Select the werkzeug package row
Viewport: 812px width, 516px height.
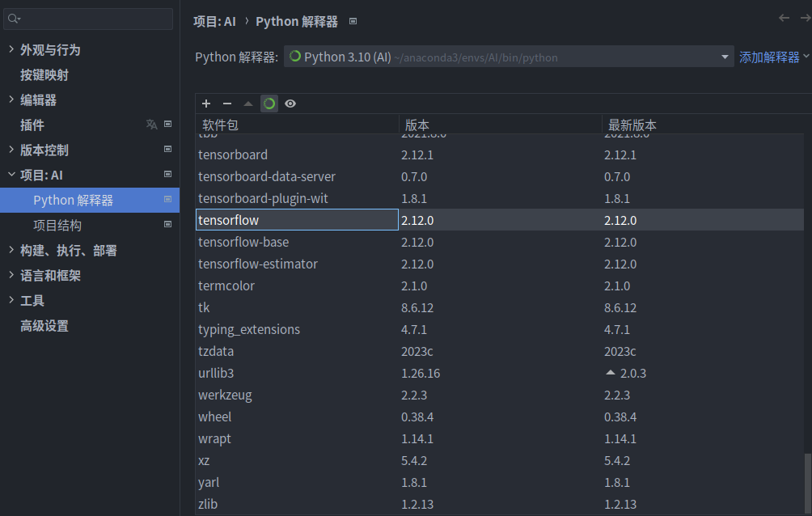click(x=500, y=395)
